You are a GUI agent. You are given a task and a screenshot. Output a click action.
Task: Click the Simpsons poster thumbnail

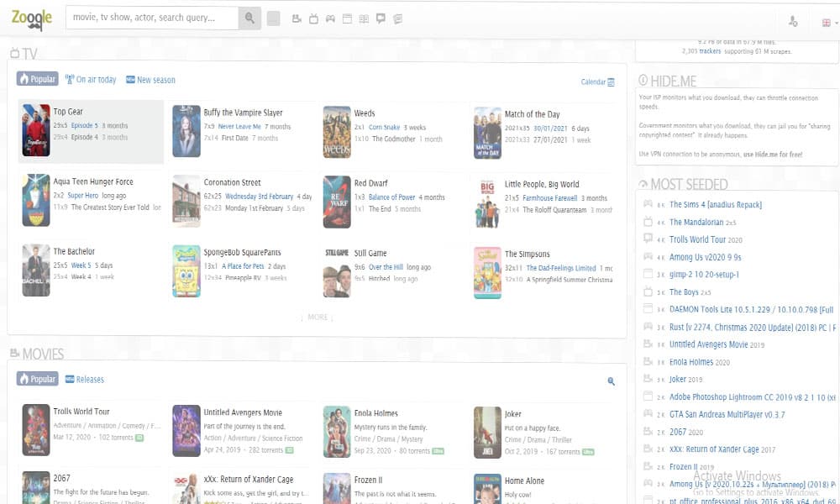(487, 273)
